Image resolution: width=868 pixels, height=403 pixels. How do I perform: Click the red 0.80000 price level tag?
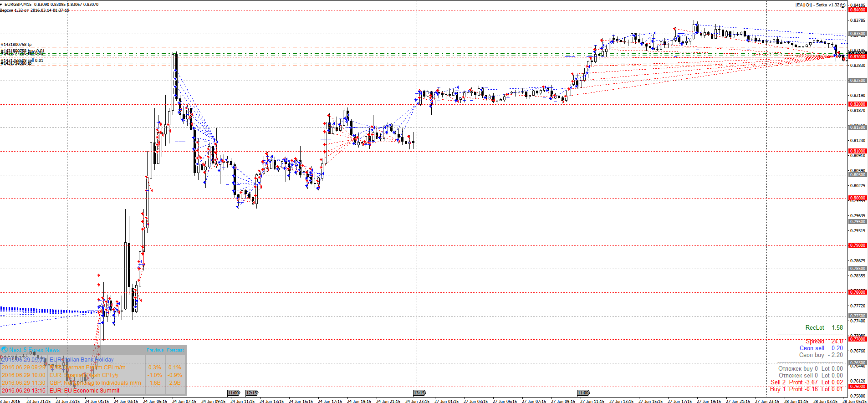858,198
